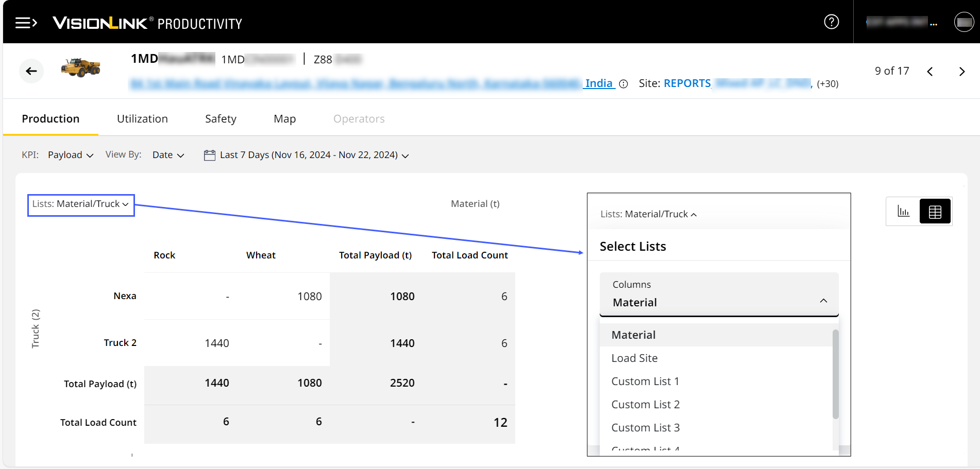The width and height of the screenshot is (980, 469).
Task: Expand the Lists: Material/Truck selector
Action: pos(81,204)
